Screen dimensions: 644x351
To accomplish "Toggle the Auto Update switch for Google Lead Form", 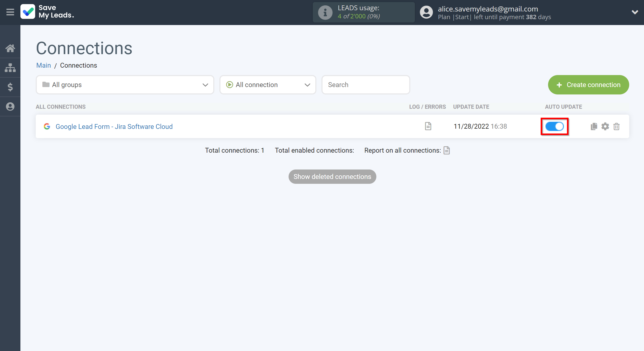I will coord(555,126).
